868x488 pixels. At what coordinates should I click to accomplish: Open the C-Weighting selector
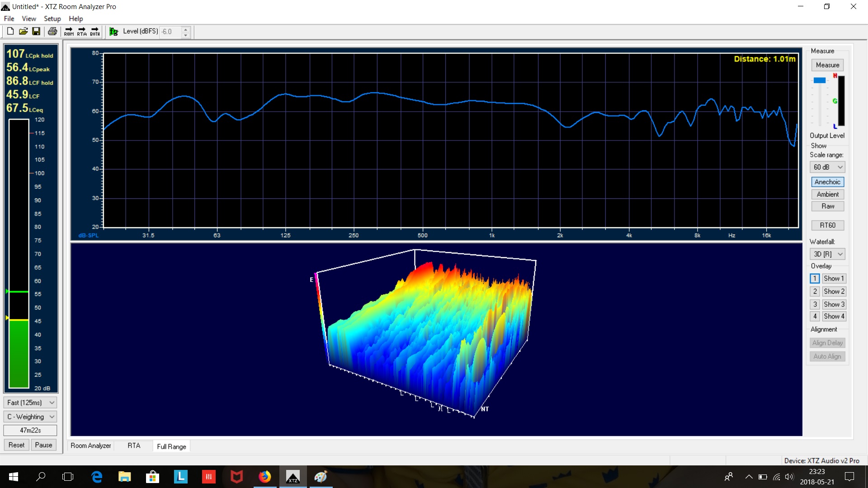pyautogui.click(x=30, y=416)
